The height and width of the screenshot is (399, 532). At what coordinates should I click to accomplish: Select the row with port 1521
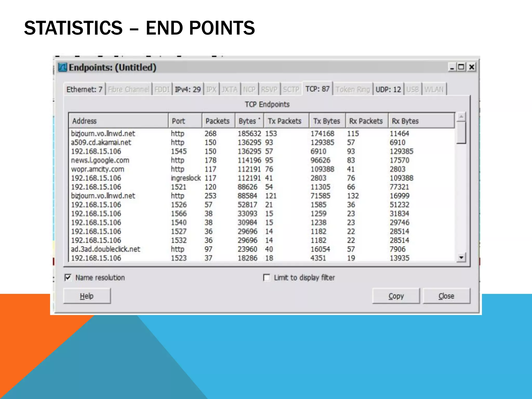pyautogui.click(x=262, y=187)
